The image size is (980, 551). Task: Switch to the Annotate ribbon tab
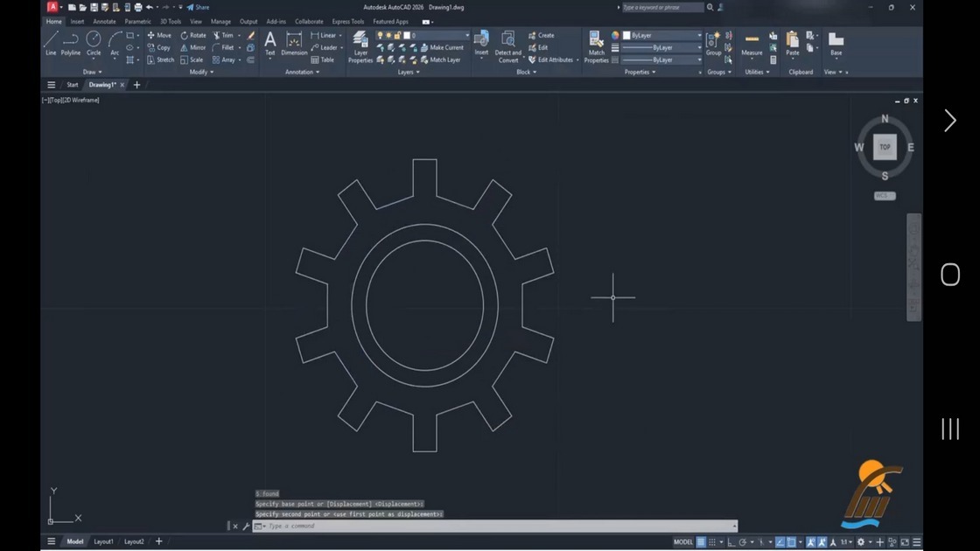coord(104,21)
